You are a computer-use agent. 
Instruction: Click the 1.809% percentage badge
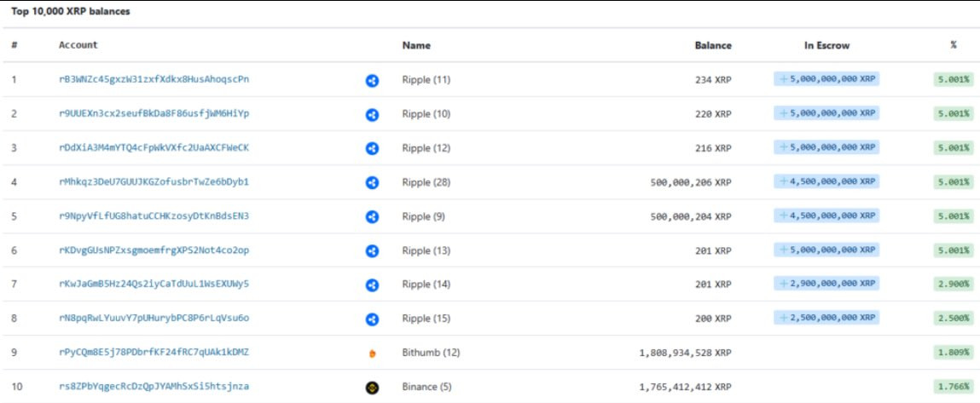pyautogui.click(x=953, y=352)
